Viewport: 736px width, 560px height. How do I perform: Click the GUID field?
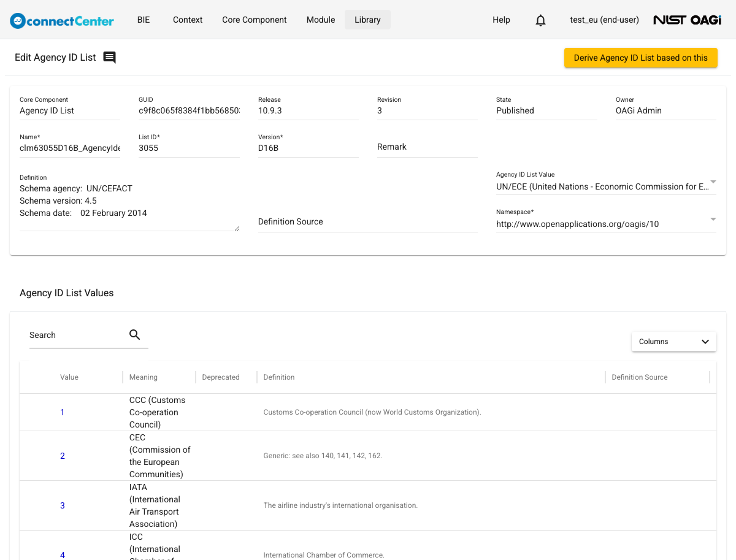click(189, 110)
